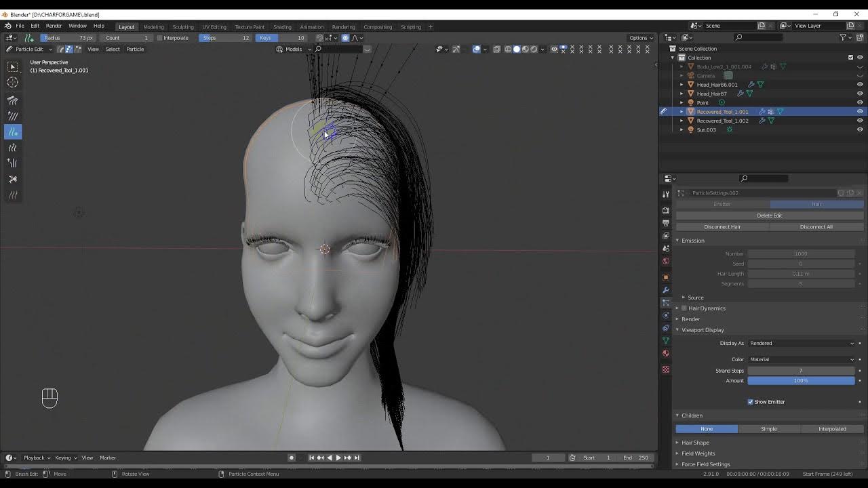Viewport: 868px width, 488px height.
Task: Click the Disconnect All button
Action: 816,227
